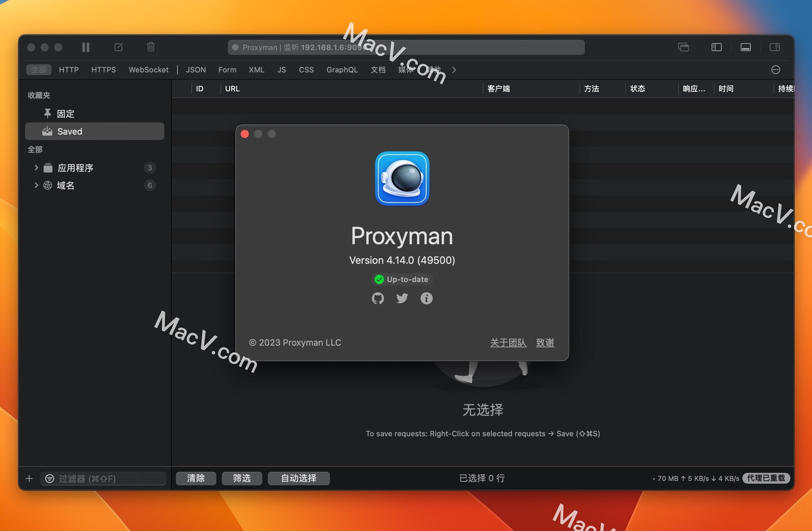Close the About Proxyman dialog
This screenshot has height=531, width=812.
[x=245, y=134]
